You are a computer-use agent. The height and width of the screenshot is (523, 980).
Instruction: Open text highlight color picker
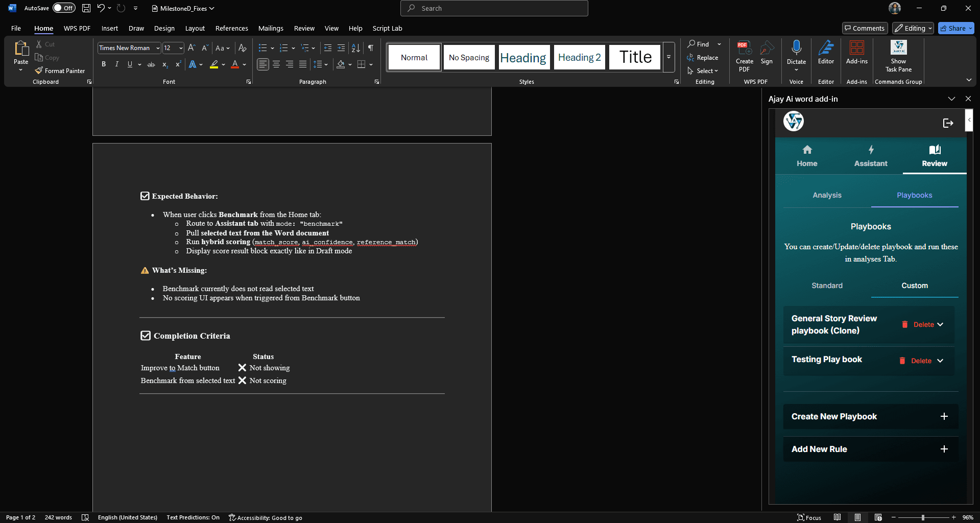click(223, 65)
